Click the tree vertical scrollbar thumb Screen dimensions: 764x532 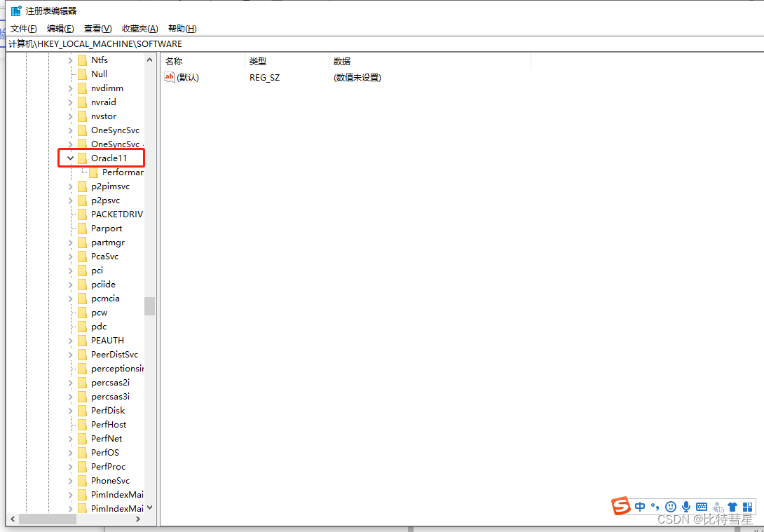click(149, 306)
